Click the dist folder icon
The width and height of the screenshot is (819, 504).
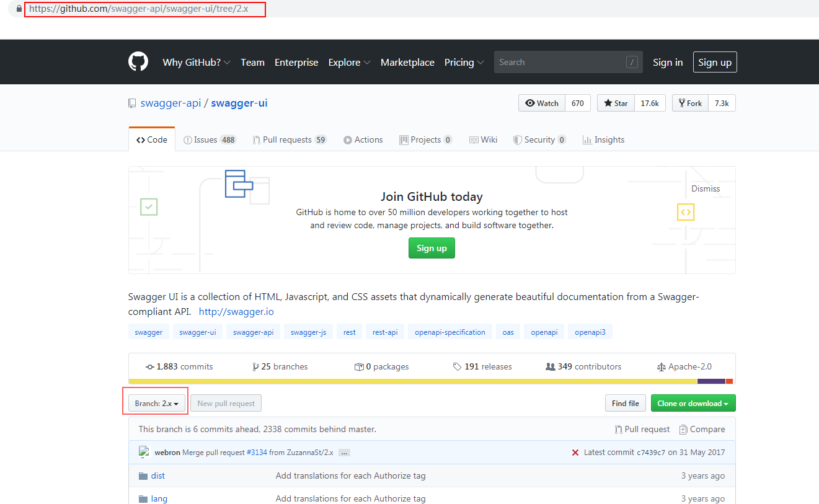(143, 476)
